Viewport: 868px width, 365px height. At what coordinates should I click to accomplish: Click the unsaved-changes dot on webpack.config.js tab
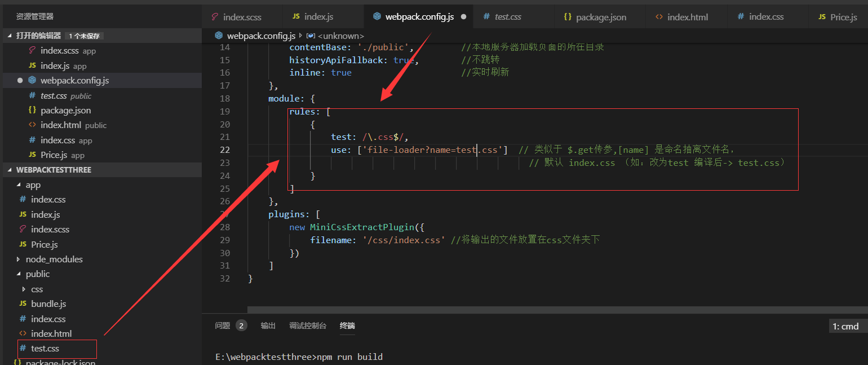point(463,16)
